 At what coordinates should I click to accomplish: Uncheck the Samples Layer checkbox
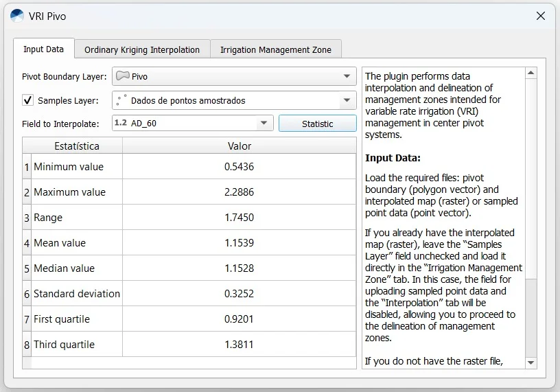tap(28, 100)
